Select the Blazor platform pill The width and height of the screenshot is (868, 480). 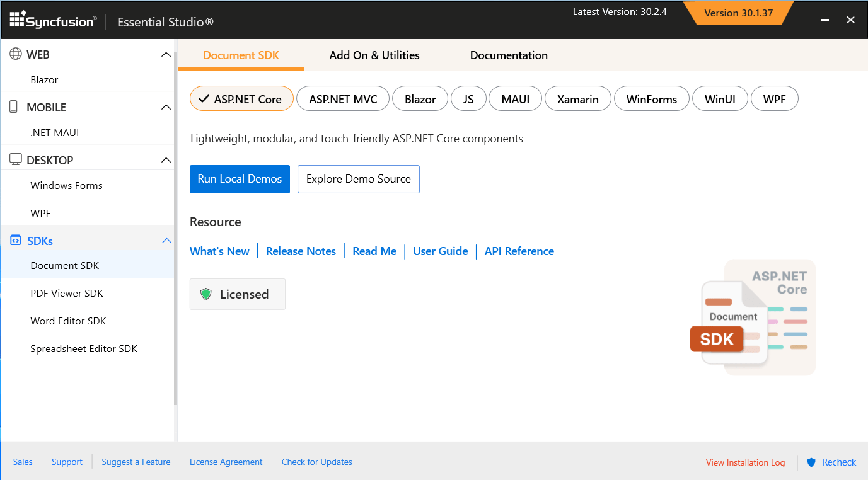(420, 98)
